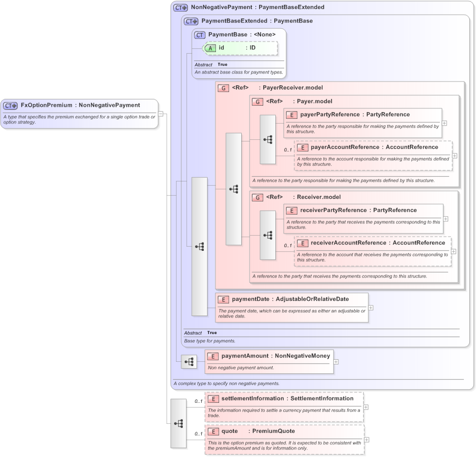Click the G icon of Receiver.model
Viewport: 476px width, 457px height.
coord(257,198)
